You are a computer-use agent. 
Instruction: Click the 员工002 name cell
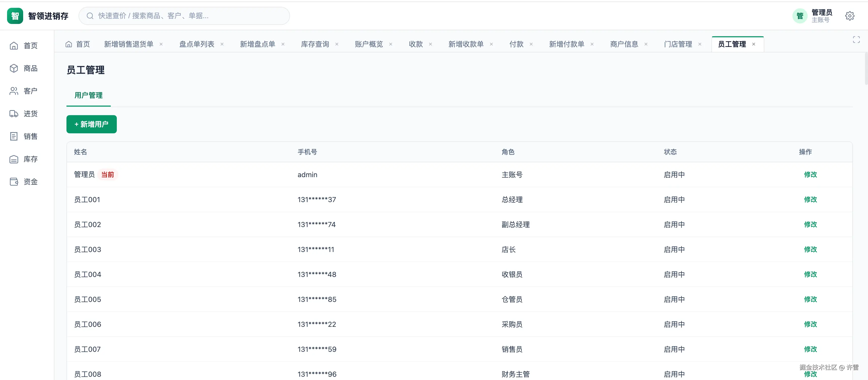click(87, 225)
